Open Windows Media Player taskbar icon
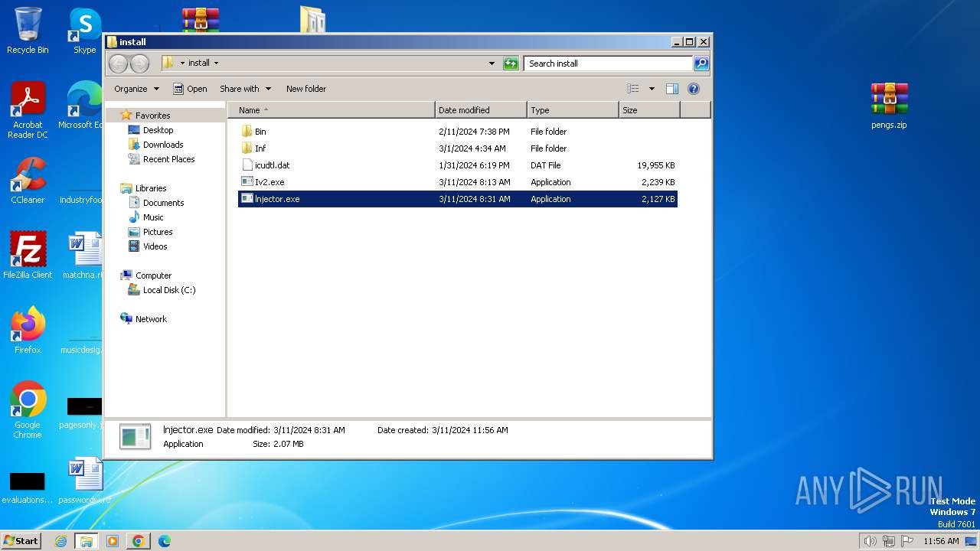 click(x=113, y=541)
